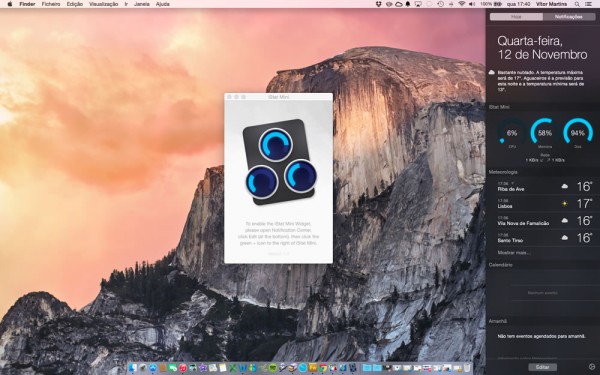The height and width of the screenshot is (375, 600).
Task: Select the Santo Tirso weather row
Action: pos(545,238)
